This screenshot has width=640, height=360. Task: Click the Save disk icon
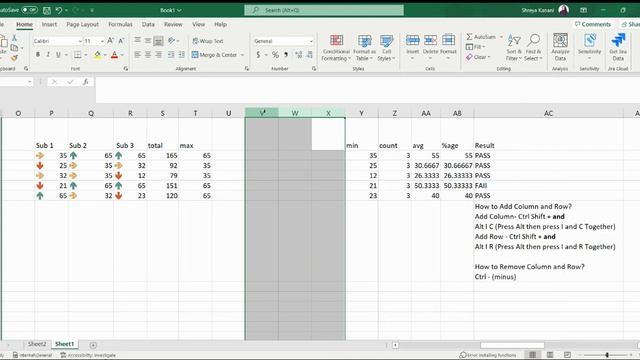point(47,10)
